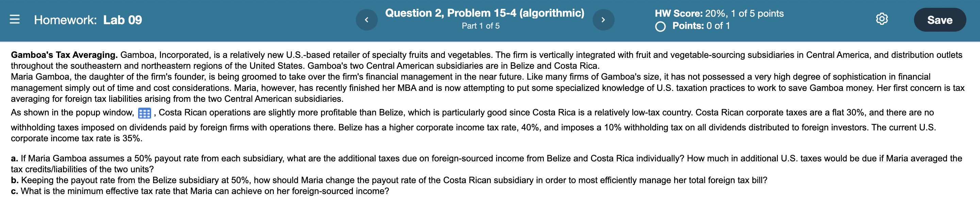The width and height of the screenshot is (980, 224).
Task: Toggle the unfilled Points radio circle
Action: [x=661, y=26]
